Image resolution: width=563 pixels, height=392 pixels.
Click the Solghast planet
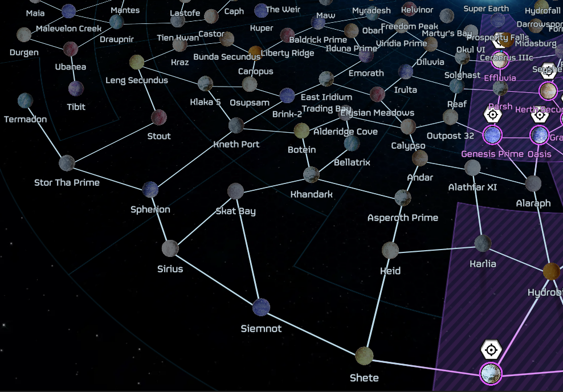pyautogui.click(x=463, y=57)
